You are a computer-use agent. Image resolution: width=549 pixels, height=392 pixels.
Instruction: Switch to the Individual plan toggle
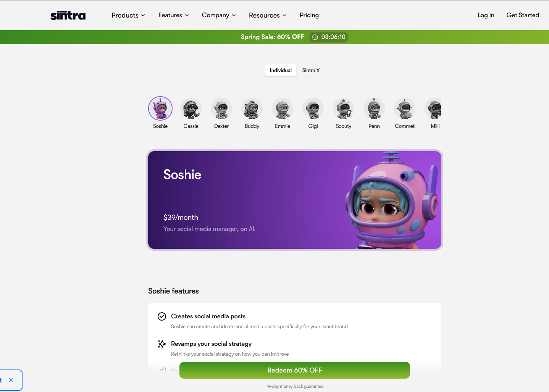coord(281,70)
